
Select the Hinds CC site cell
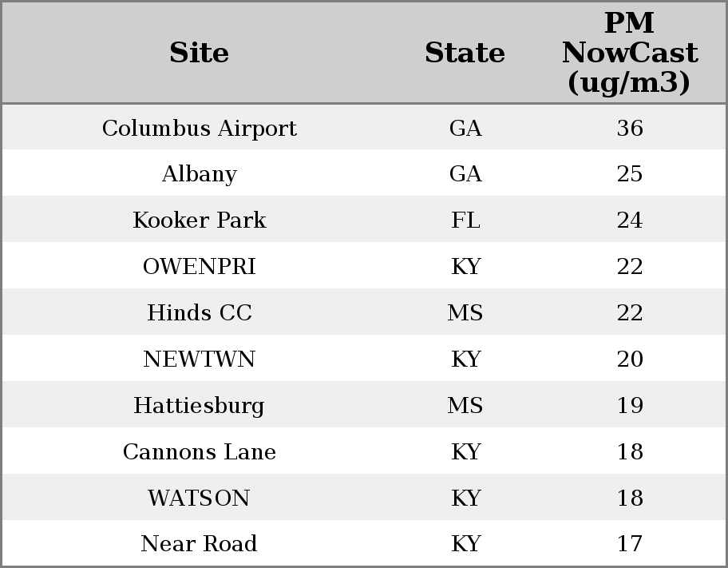coord(199,313)
